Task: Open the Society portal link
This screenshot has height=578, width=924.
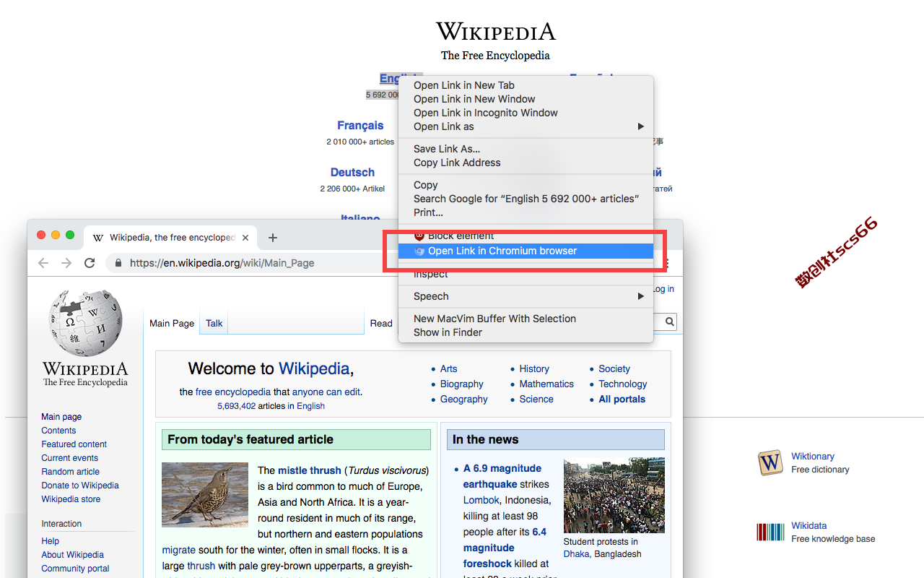Action: click(614, 369)
